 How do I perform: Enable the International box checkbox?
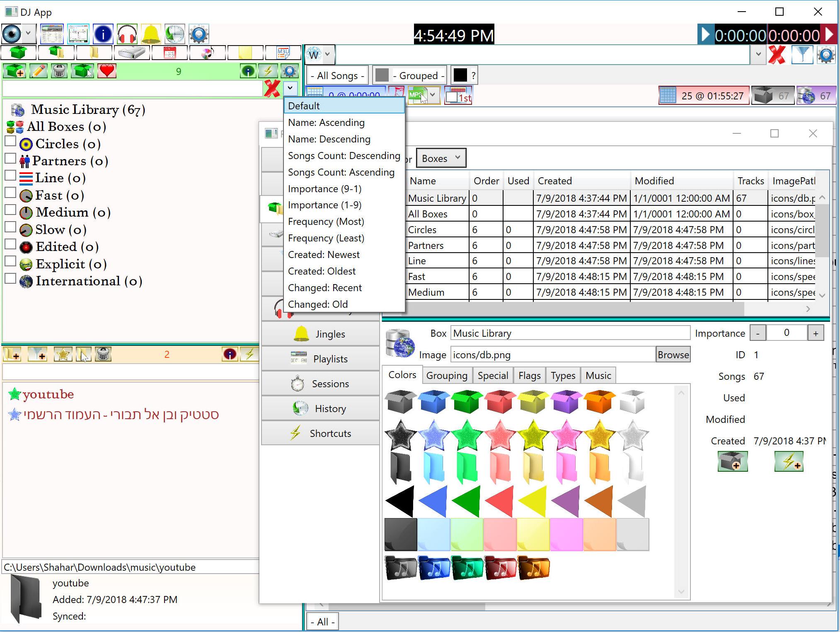click(10, 278)
